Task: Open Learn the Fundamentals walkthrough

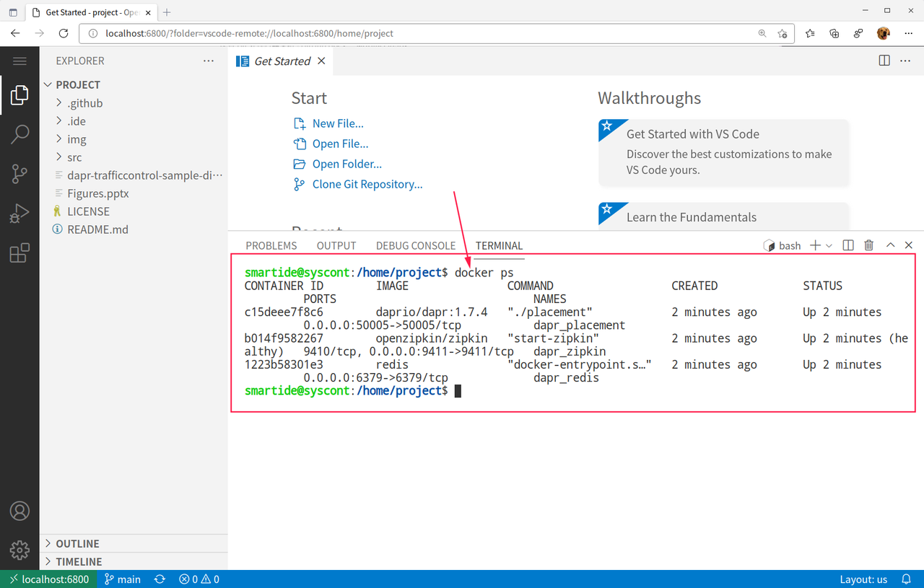Action: pyautogui.click(x=724, y=216)
